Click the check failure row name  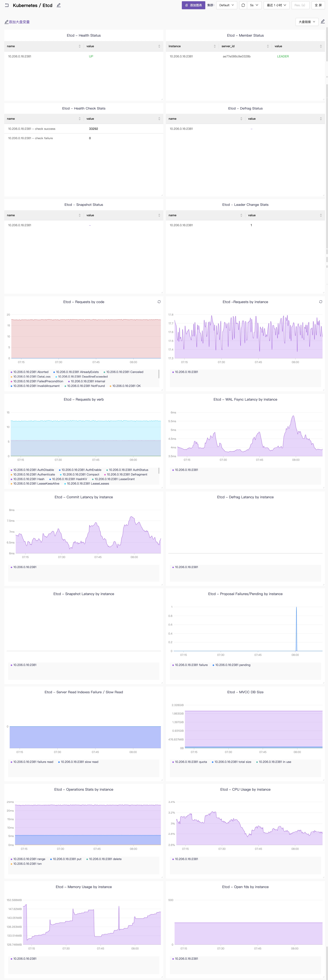coord(30,138)
